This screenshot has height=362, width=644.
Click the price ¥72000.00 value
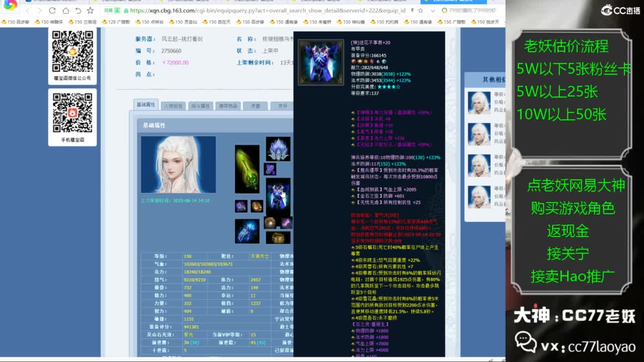[x=176, y=63]
